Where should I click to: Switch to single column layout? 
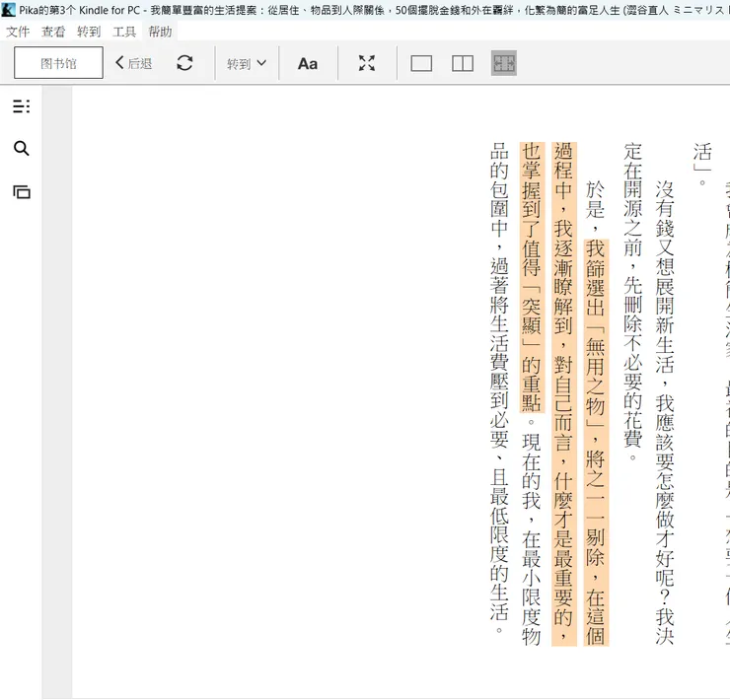click(421, 63)
